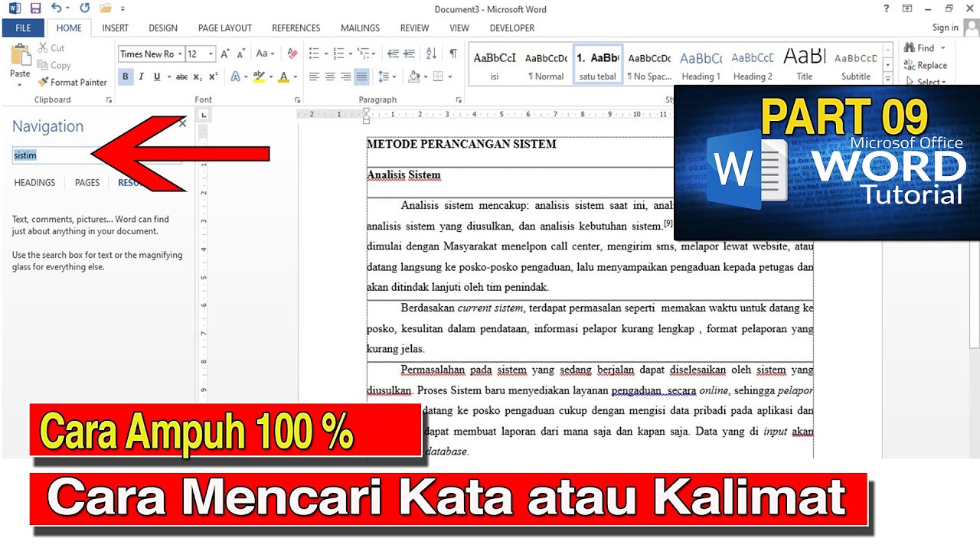Viewport: 980px width, 551px height.
Task: Apply superscript formatting
Action: point(213,77)
